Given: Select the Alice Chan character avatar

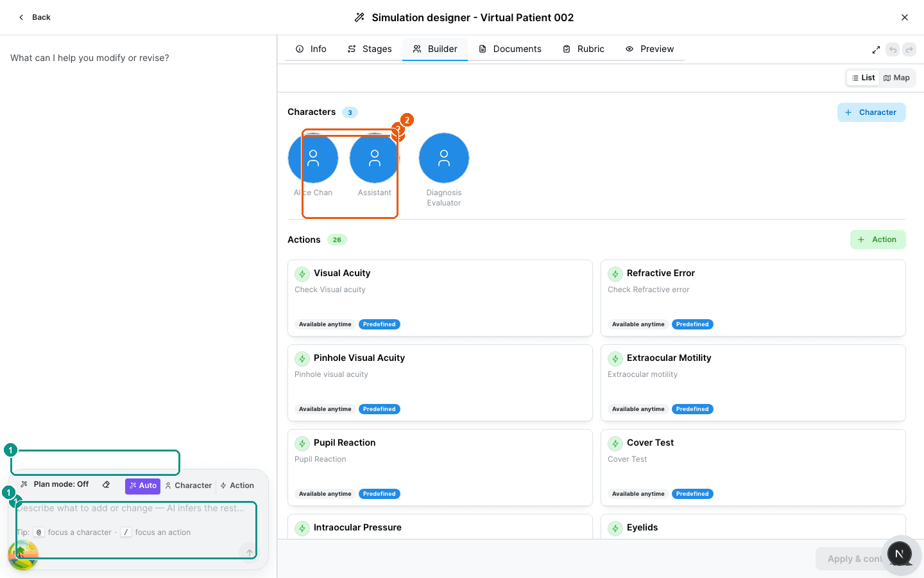Looking at the screenshot, I should (313, 158).
